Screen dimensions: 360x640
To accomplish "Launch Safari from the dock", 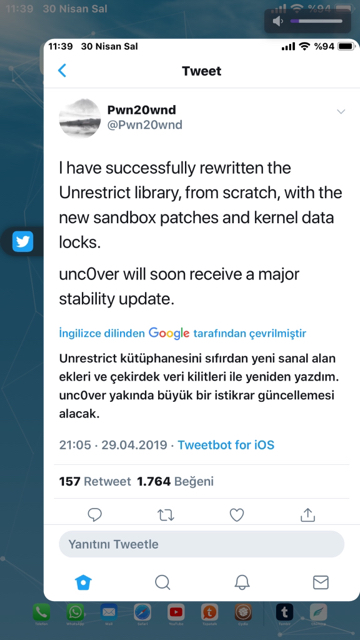I will [142, 613].
